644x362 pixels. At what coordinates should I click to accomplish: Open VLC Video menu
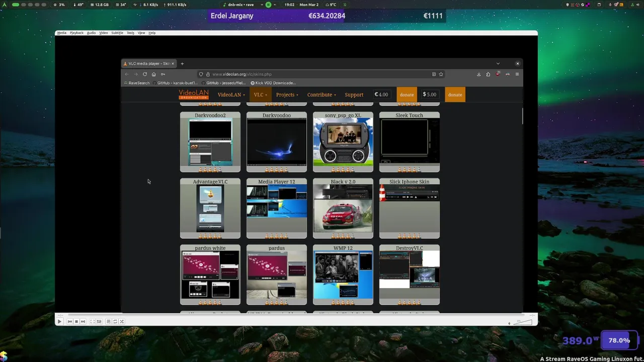click(x=103, y=33)
